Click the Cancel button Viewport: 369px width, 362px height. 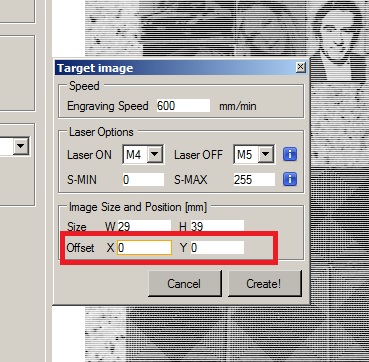pyautogui.click(x=185, y=283)
